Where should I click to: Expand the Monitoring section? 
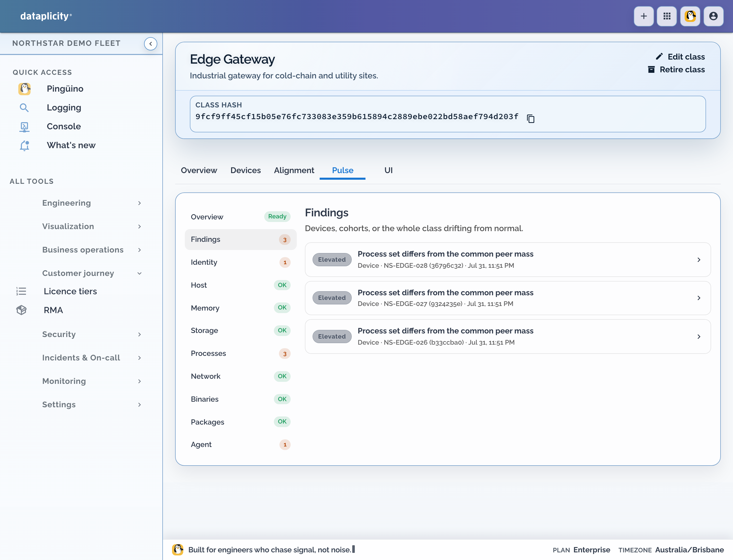coord(91,381)
